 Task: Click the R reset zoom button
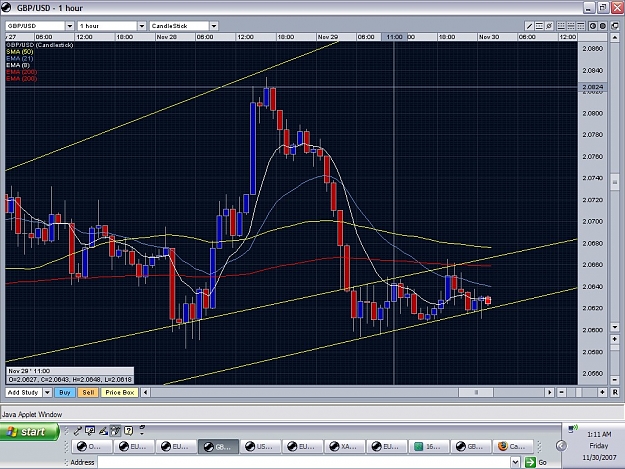pyautogui.click(x=615, y=392)
